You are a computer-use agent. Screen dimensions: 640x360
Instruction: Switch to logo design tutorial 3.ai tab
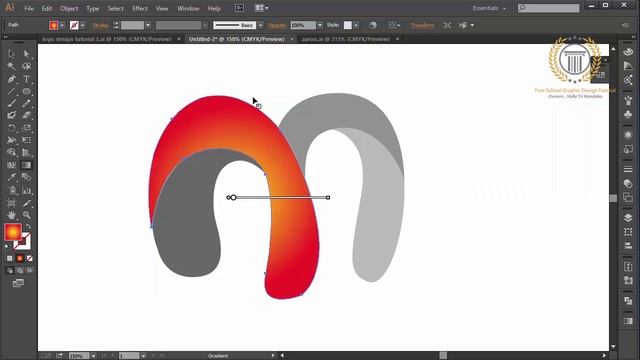(x=107, y=39)
